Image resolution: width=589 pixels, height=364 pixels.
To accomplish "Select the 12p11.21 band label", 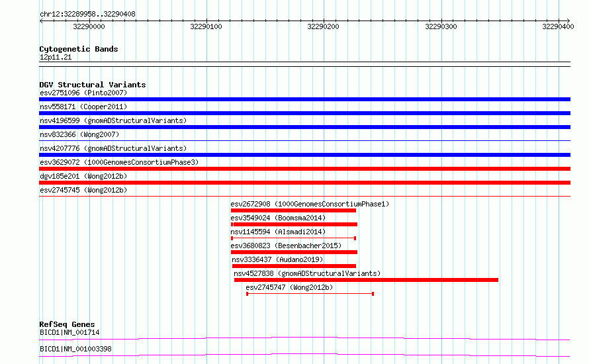I will click(x=56, y=57).
